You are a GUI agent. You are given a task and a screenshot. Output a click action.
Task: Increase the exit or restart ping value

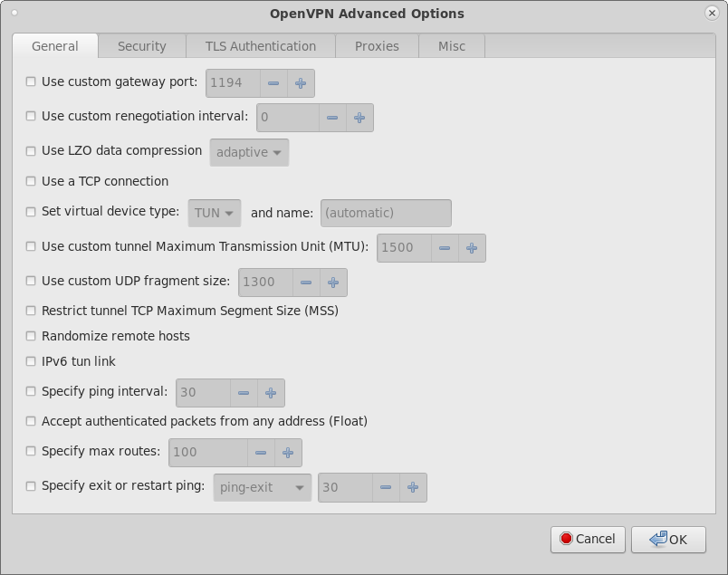[413, 487]
